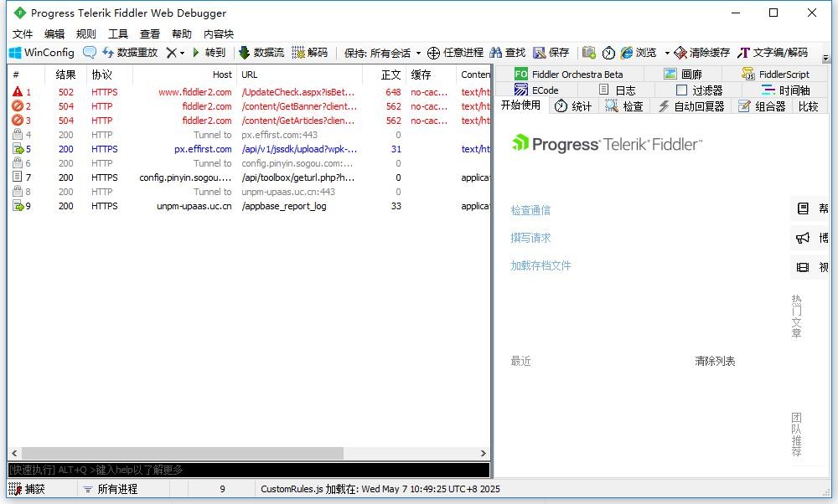Click the timer stopwatch toolbar icon
Image resolution: width=838 pixels, height=504 pixels.
tap(608, 52)
